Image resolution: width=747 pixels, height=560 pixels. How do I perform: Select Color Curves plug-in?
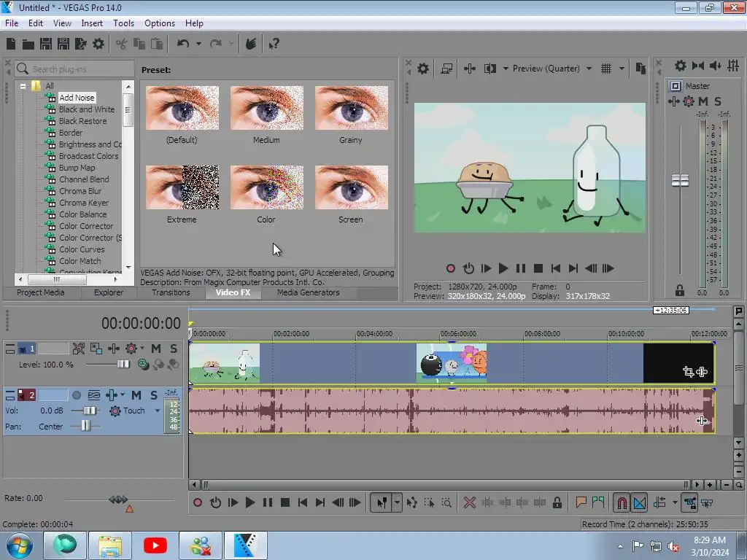coord(82,249)
